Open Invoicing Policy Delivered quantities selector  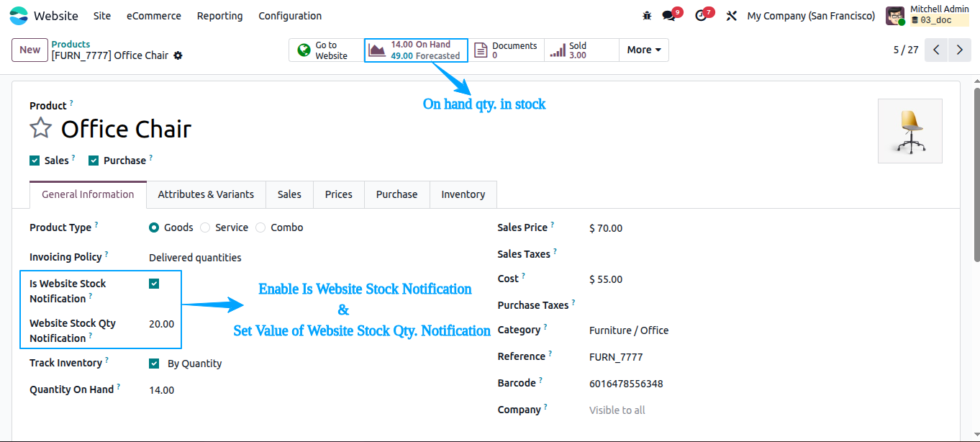(x=195, y=258)
